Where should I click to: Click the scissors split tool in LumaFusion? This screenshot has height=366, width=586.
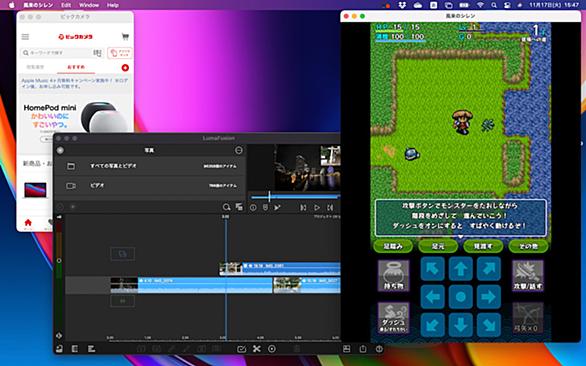(256, 349)
